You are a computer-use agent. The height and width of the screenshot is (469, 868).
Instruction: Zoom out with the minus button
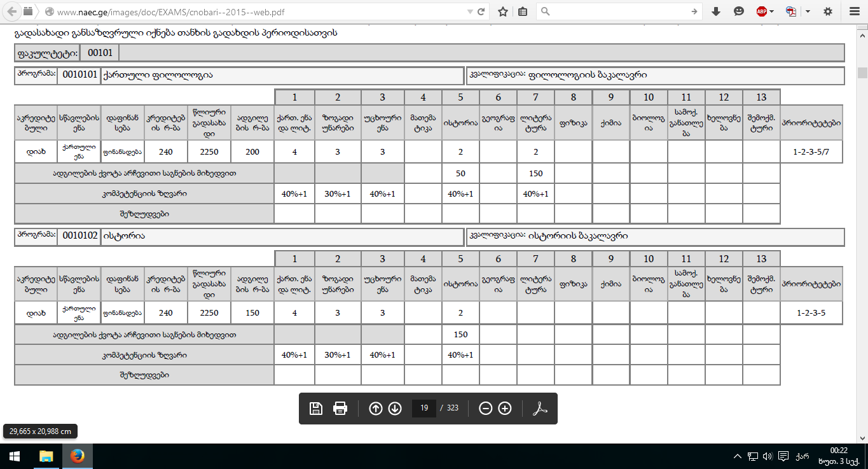(x=486, y=409)
